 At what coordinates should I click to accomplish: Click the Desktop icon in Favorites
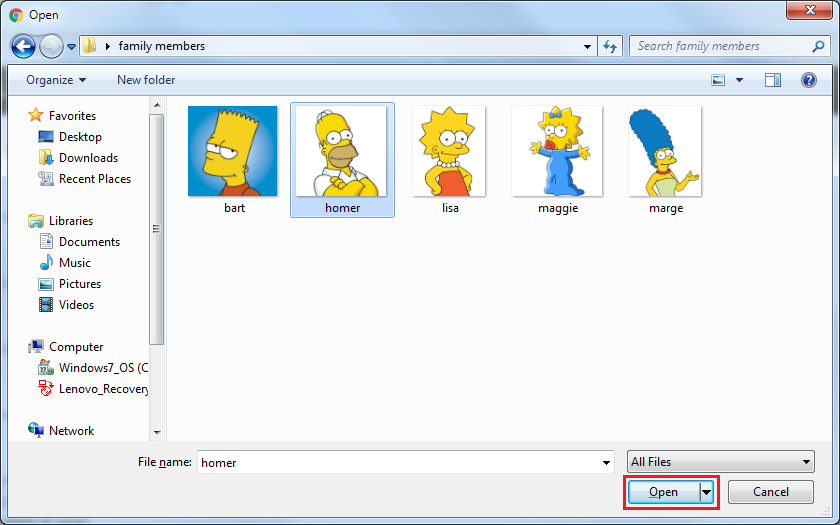46,137
